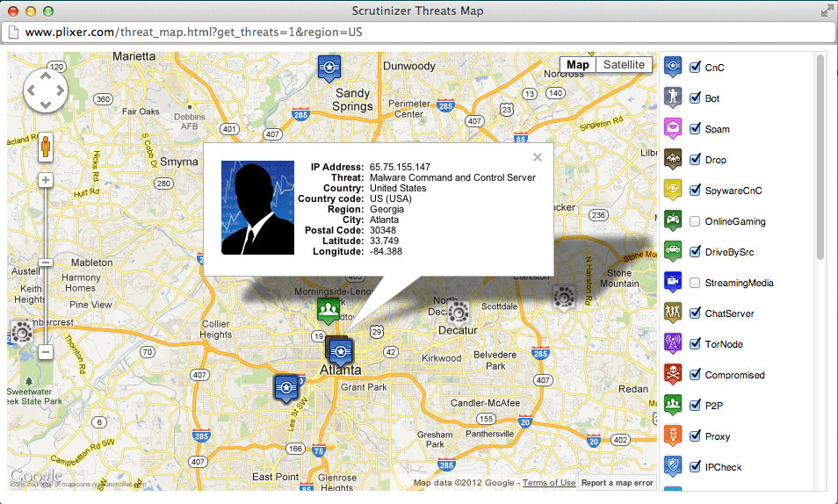Click the silhouette thumbnail in the popup
Screen dimensions: 838x504
[257, 208]
